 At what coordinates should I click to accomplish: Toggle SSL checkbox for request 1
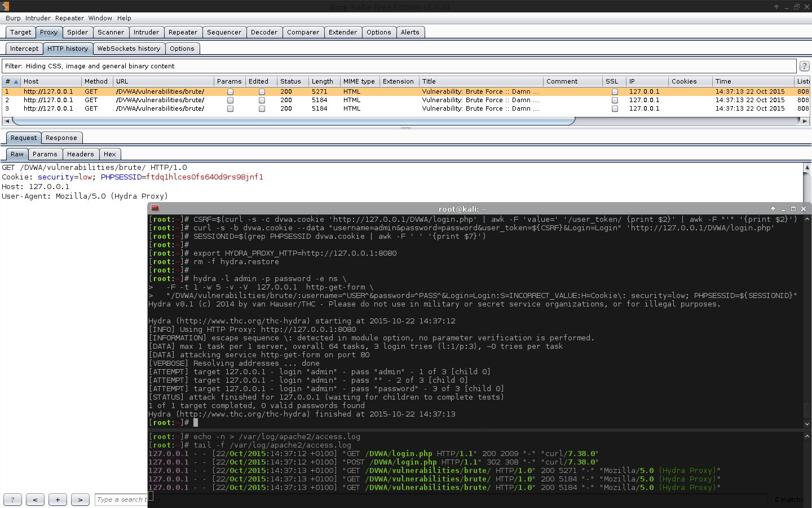pyautogui.click(x=615, y=91)
